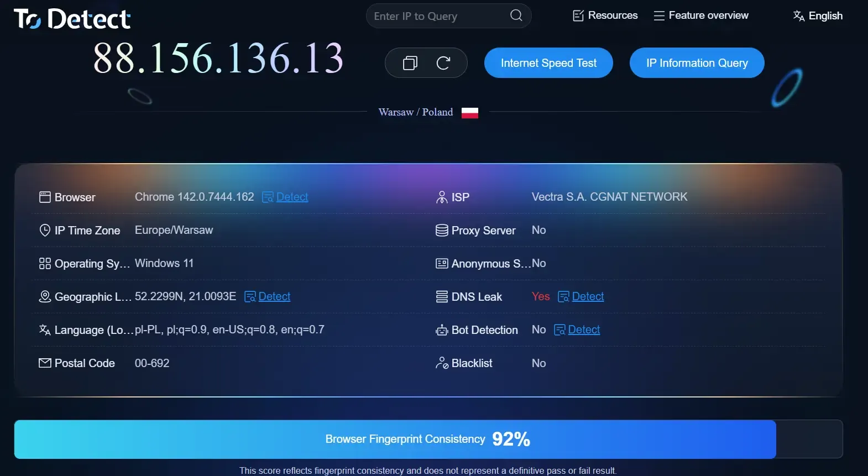Click the Geographic Location pin icon
The width and height of the screenshot is (868, 476).
[x=45, y=297]
